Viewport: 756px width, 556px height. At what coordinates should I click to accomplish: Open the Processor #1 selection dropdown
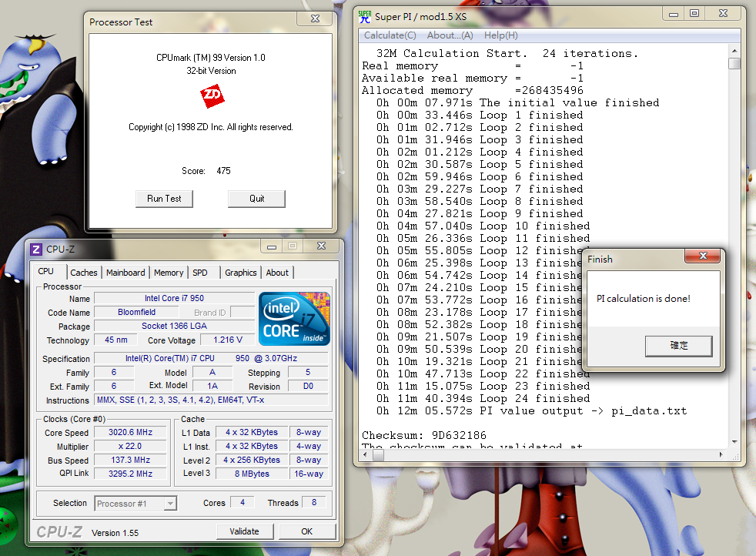tap(169, 504)
